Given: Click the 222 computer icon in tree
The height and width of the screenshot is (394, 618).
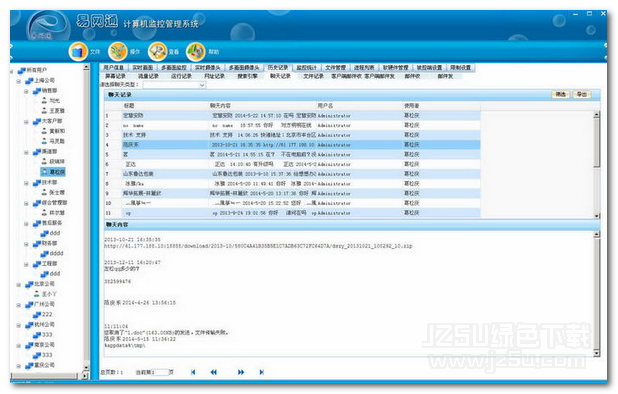Looking at the screenshot, I should tap(37, 314).
